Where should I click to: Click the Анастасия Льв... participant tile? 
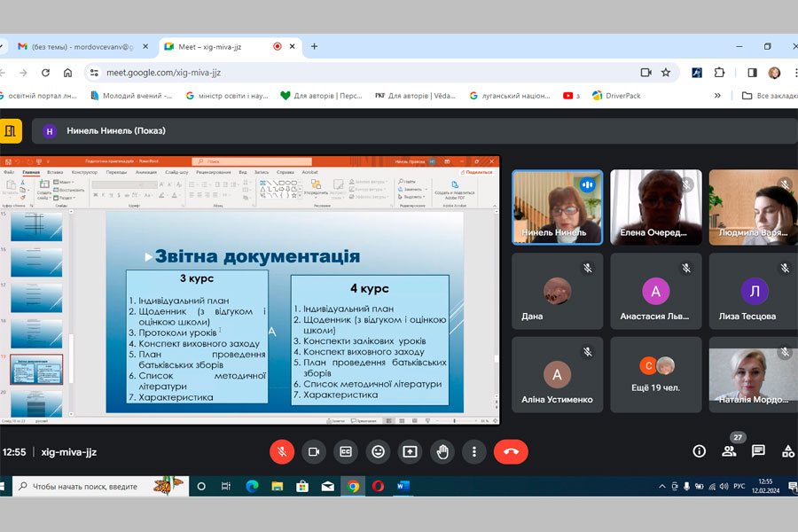coord(656,291)
